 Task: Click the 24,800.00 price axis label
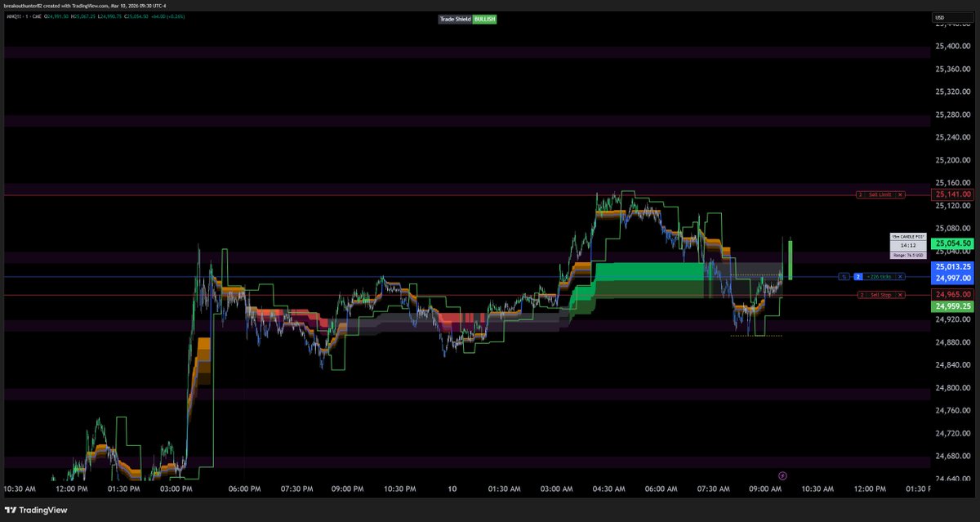coord(953,388)
